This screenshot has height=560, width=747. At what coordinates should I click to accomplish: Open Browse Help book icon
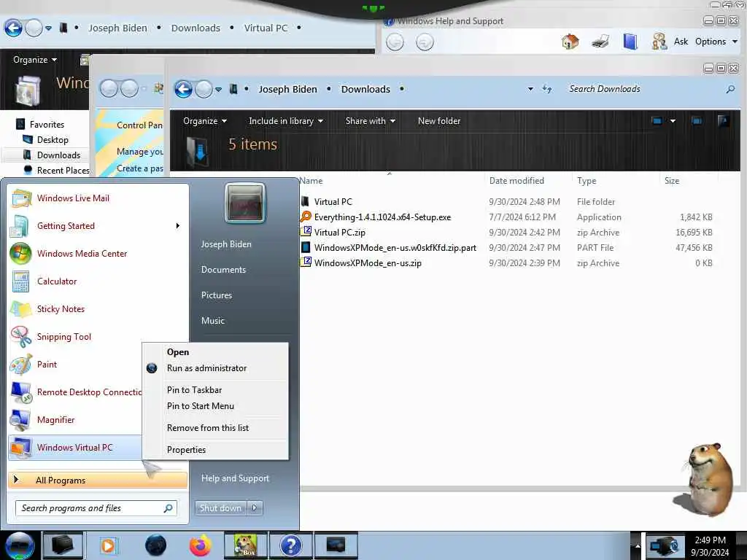[630, 42]
